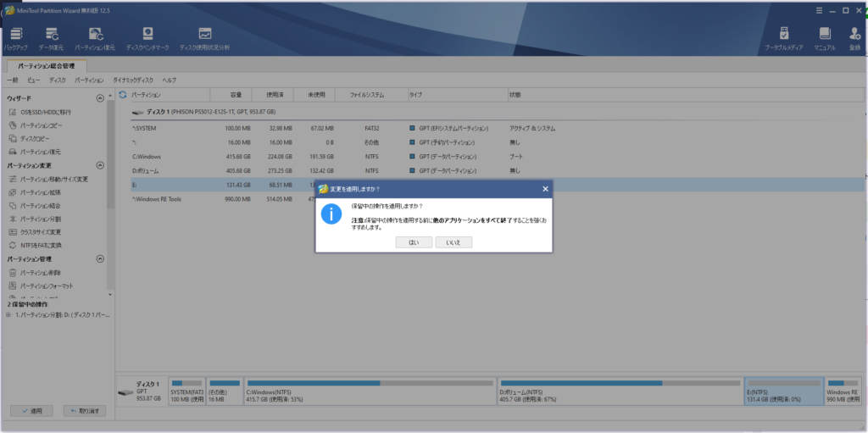Image resolution: width=868 pixels, height=433 pixels.
Task: Collapse the パーティション変更 section
Action: tap(100, 165)
